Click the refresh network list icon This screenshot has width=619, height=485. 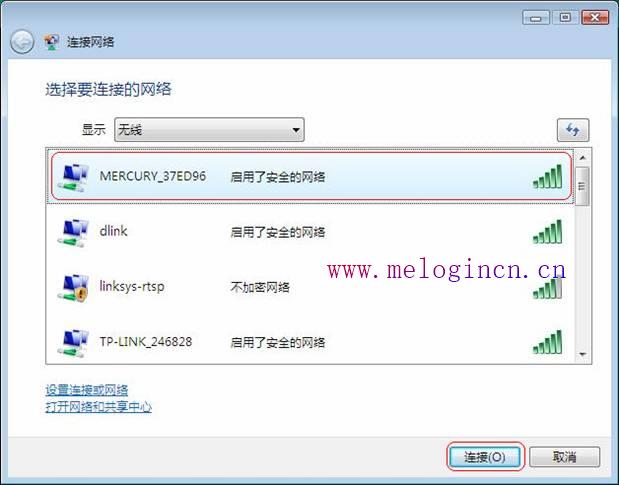(x=573, y=130)
